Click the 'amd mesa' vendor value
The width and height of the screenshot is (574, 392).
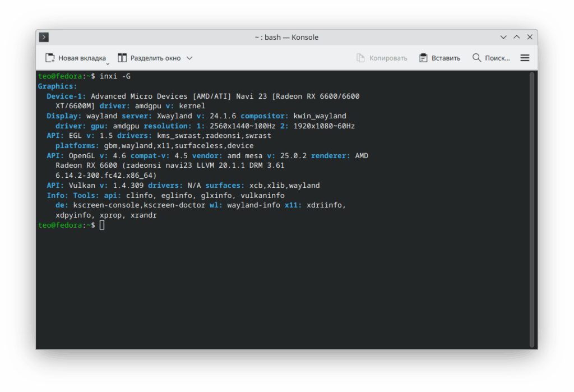tap(245, 155)
